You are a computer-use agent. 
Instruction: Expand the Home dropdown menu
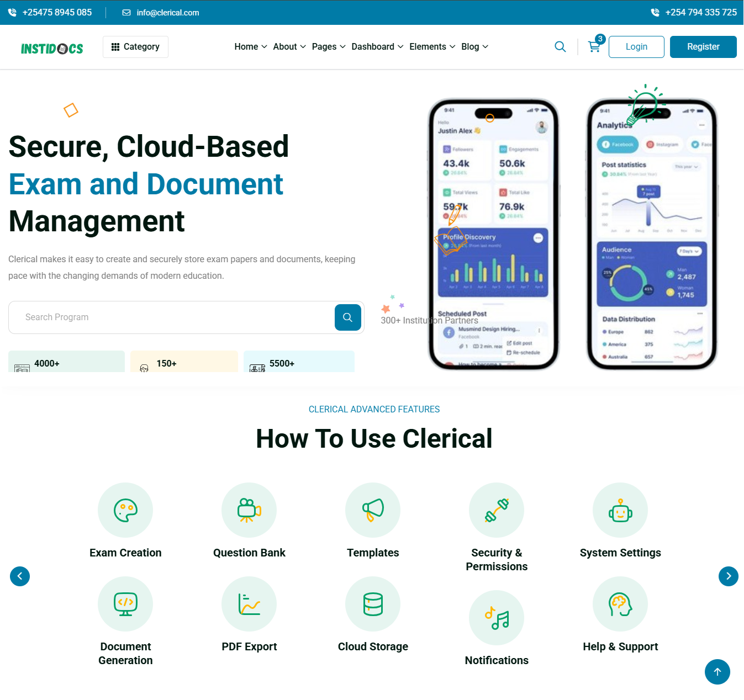251,47
